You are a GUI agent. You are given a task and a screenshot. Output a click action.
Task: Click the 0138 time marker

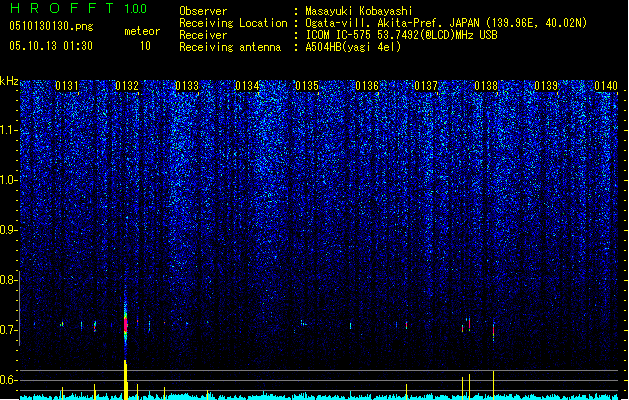click(x=486, y=86)
